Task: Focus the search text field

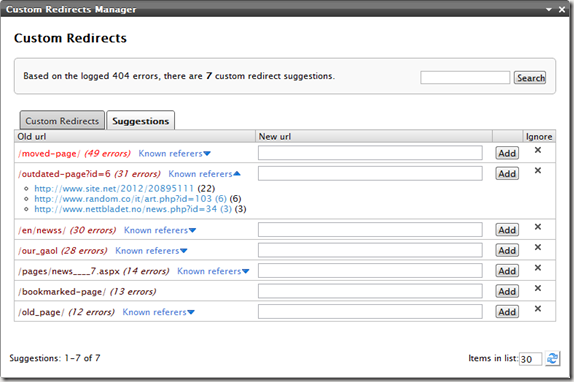Action: pyautogui.click(x=465, y=78)
